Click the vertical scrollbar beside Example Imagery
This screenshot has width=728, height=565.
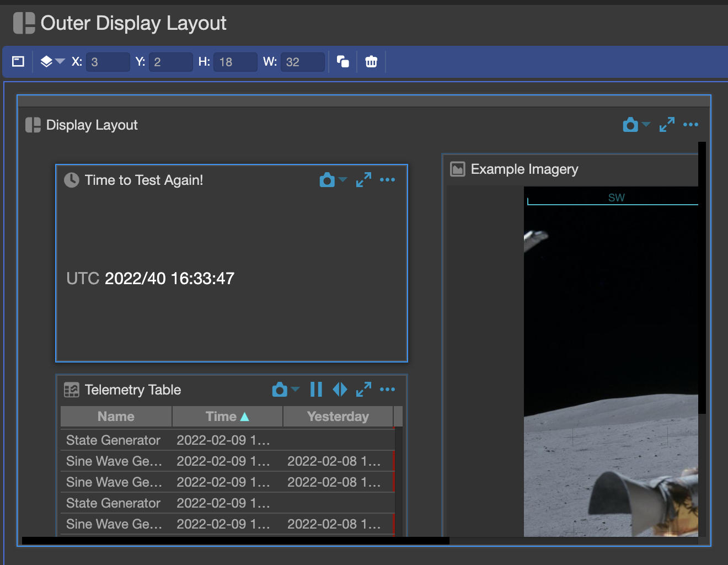pos(701,276)
